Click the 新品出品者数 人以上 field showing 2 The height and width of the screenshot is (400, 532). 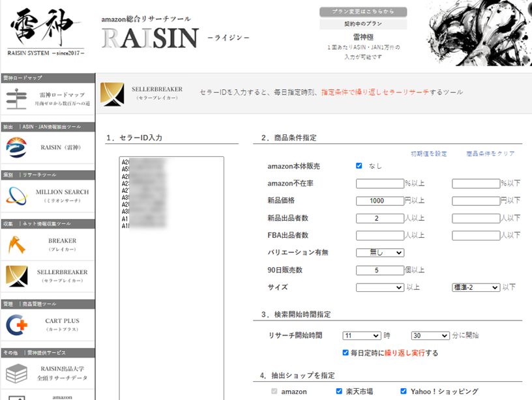click(x=380, y=218)
